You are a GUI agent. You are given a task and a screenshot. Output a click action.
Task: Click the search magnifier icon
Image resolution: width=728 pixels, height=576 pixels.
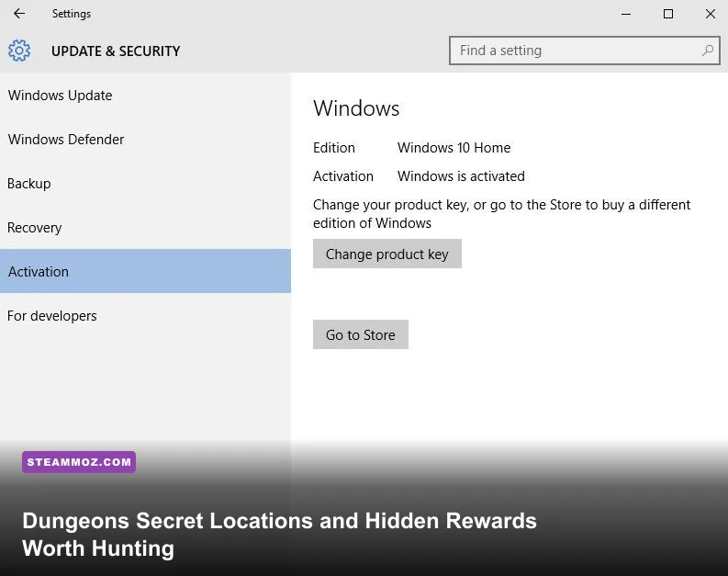[708, 51]
